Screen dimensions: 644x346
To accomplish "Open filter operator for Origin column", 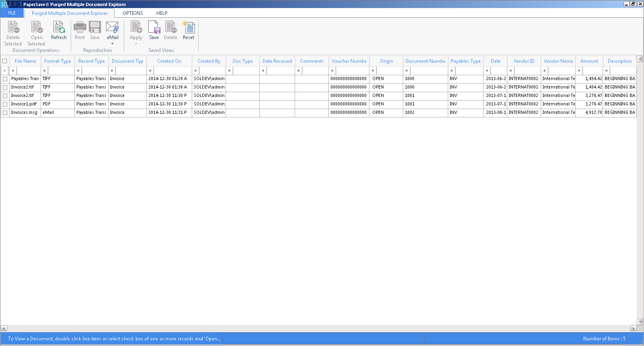I will tap(373, 71).
